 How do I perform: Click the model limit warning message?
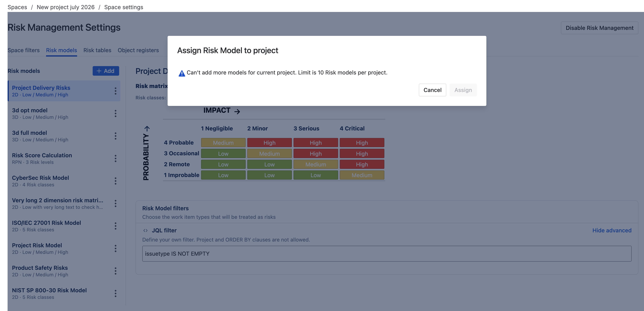[287, 72]
